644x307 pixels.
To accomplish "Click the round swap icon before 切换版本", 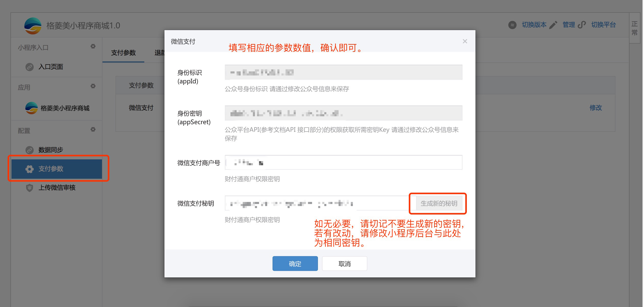I will (512, 25).
